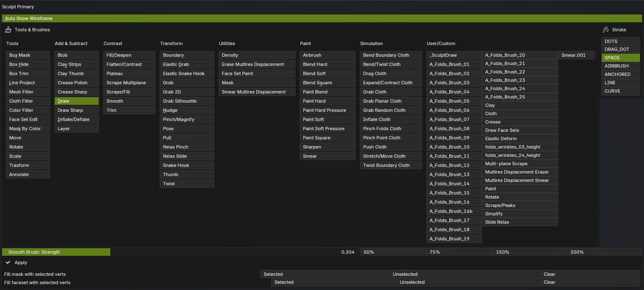Toggle Auto Show Wireframe

click(322, 18)
